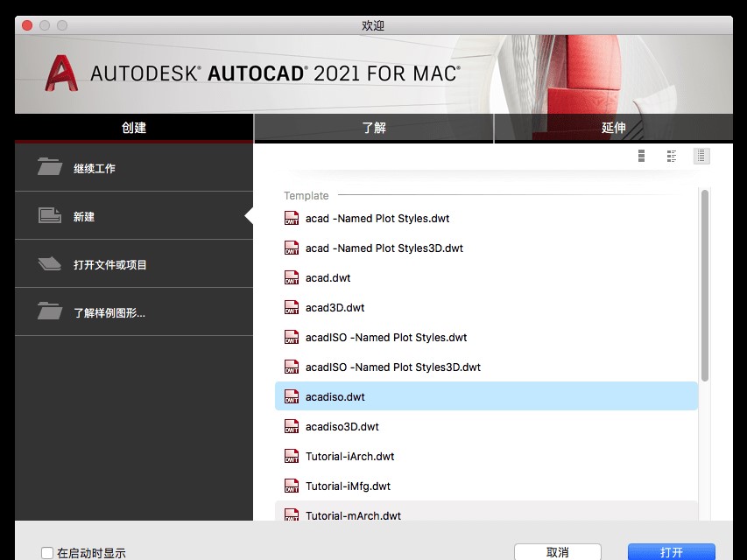Click DWT icon of acad -Named Plot Styles3D.dwt
The image size is (747, 560).
pyautogui.click(x=292, y=248)
